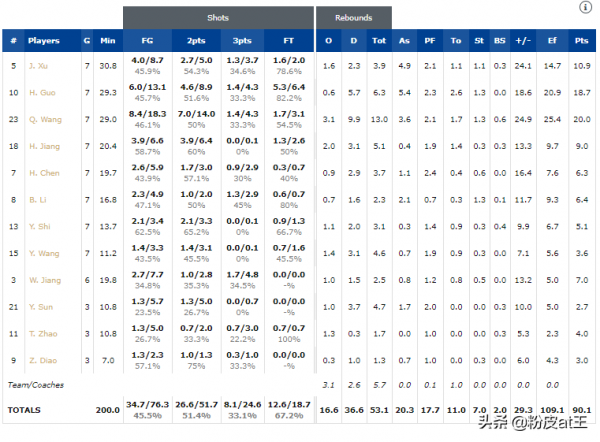Sort by the +/- column header
600x442 pixels.
pos(521,41)
